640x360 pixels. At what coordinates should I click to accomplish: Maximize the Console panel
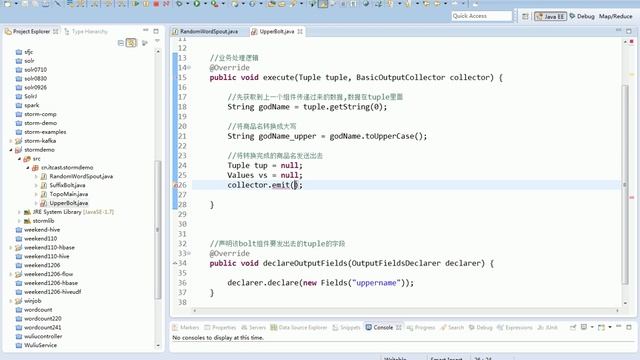pos(629,327)
